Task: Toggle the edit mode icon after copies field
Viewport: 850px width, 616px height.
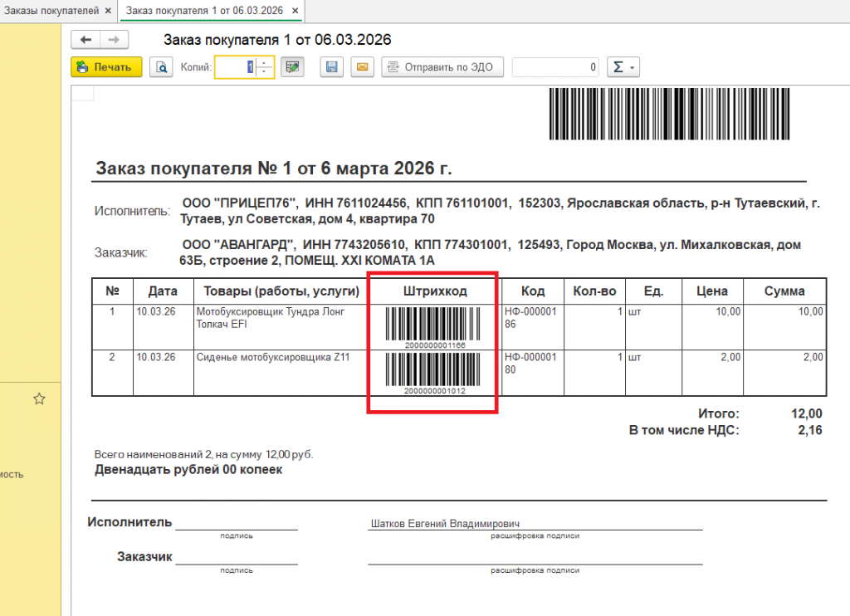Action: tap(292, 67)
